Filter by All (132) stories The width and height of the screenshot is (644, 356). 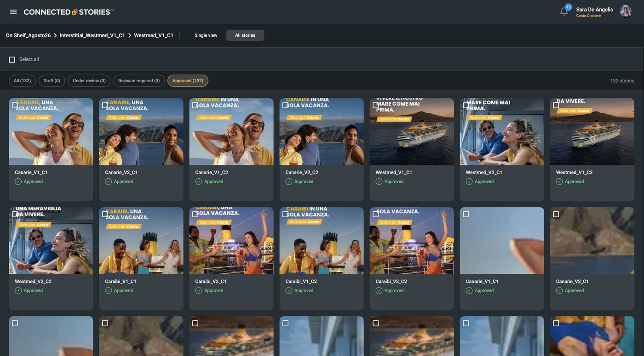pos(23,81)
